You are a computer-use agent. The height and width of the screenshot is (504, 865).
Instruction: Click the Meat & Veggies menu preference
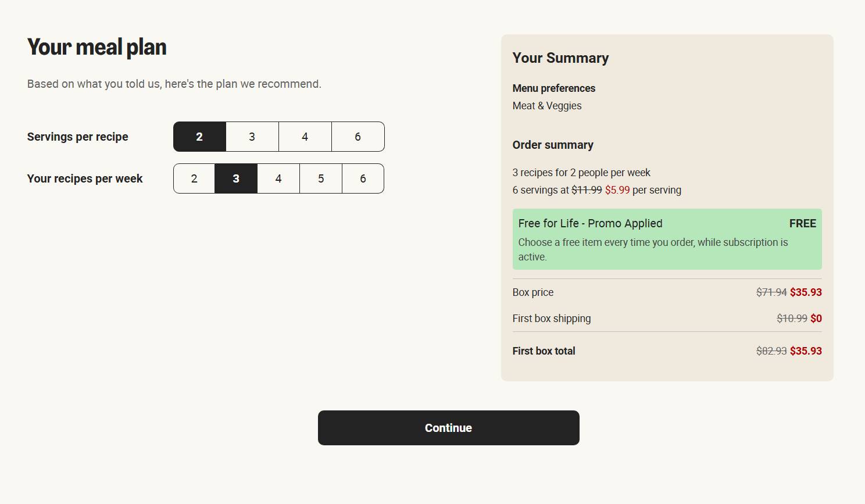click(x=547, y=106)
